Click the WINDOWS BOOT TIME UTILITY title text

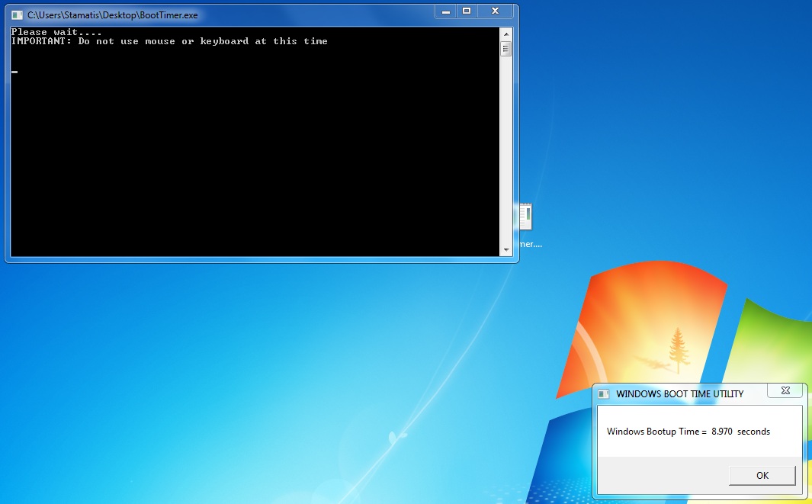(679, 394)
